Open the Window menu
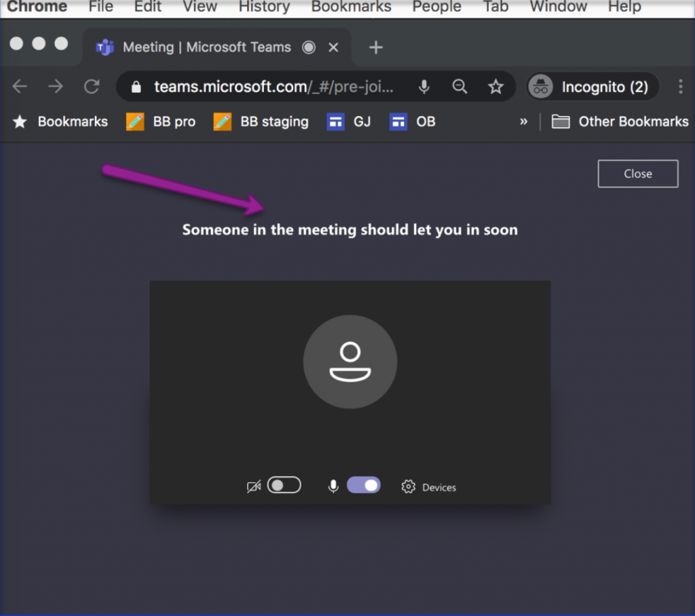Image resolution: width=695 pixels, height=616 pixels. [559, 7]
